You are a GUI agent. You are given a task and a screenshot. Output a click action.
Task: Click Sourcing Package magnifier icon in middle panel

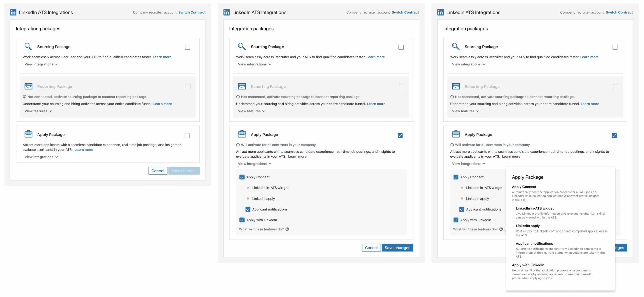tap(242, 47)
